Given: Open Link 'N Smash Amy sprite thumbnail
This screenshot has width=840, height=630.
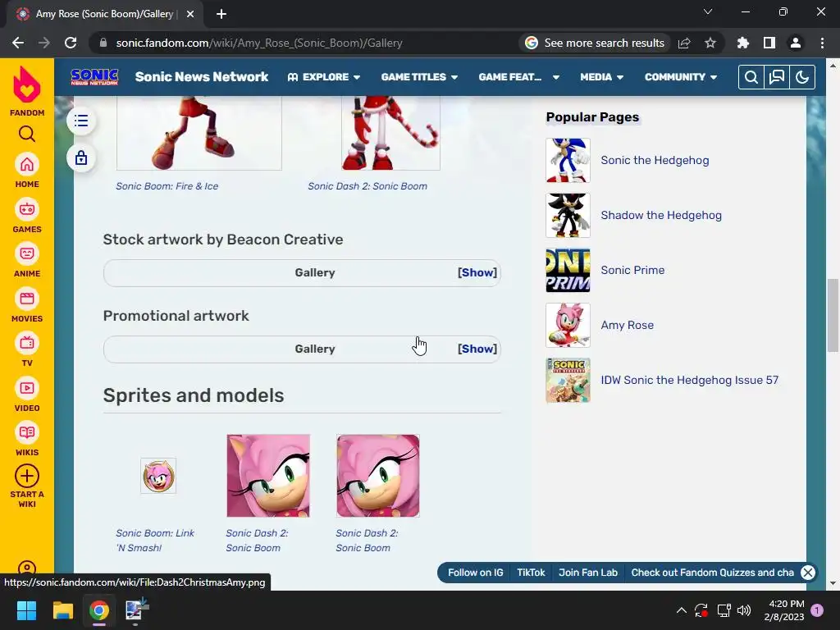Looking at the screenshot, I should click(158, 476).
